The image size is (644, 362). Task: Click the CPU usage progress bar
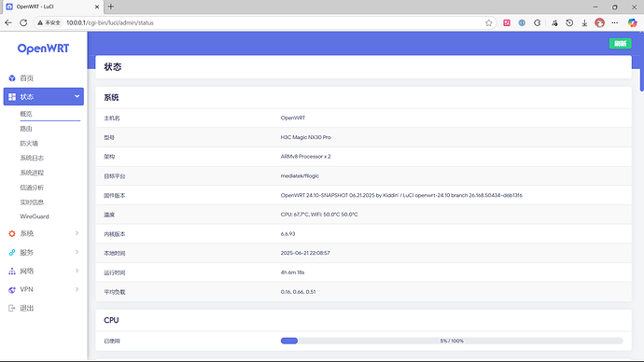tap(452, 341)
